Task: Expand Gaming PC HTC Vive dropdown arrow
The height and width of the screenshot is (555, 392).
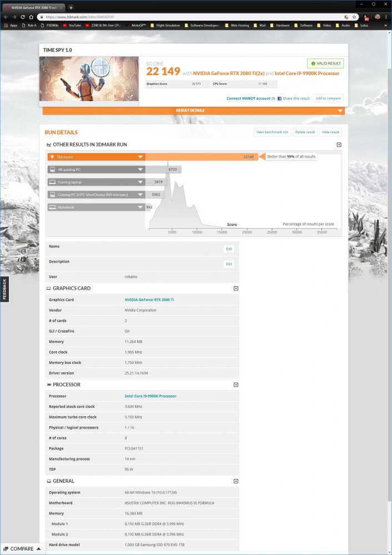Action: click(x=140, y=195)
